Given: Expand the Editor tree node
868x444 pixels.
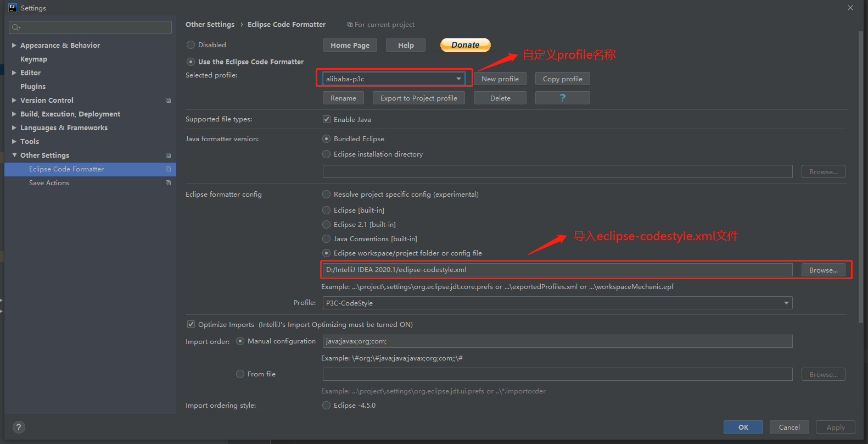Looking at the screenshot, I should click(x=14, y=73).
